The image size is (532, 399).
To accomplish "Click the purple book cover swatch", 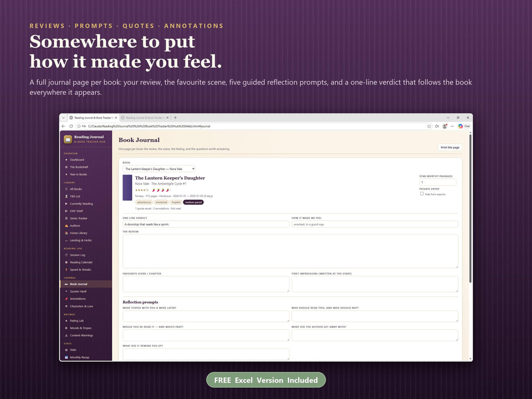I will [128, 188].
